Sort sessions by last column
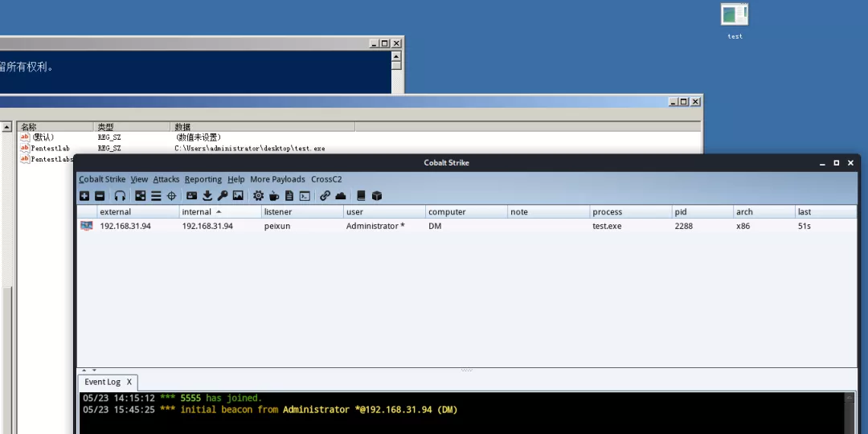868x434 pixels. (x=825, y=212)
